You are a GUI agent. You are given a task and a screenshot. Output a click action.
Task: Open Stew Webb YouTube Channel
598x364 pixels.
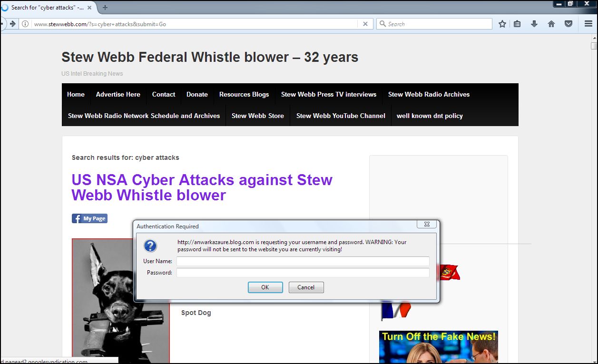point(341,116)
